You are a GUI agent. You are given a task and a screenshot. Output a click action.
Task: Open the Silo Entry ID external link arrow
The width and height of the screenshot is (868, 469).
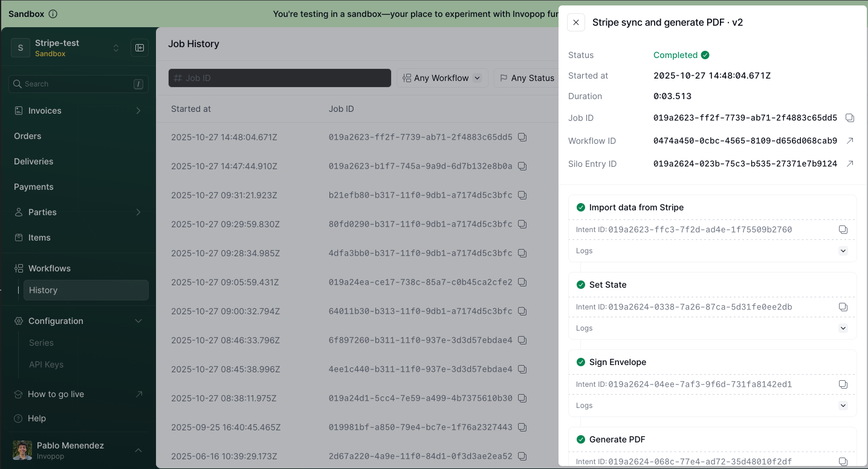pyautogui.click(x=849, y=164)
